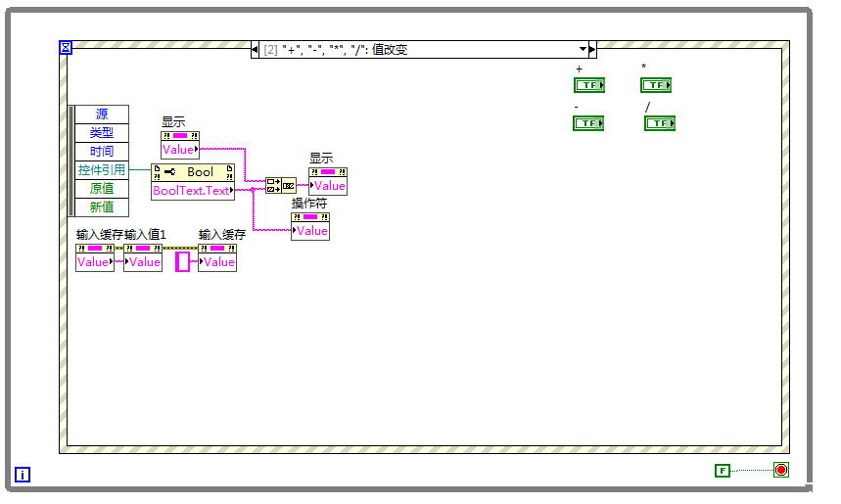Viewport: 841px width, 504px height.
Task: Select the Concatenate Strings function
Action: point(281,186)
